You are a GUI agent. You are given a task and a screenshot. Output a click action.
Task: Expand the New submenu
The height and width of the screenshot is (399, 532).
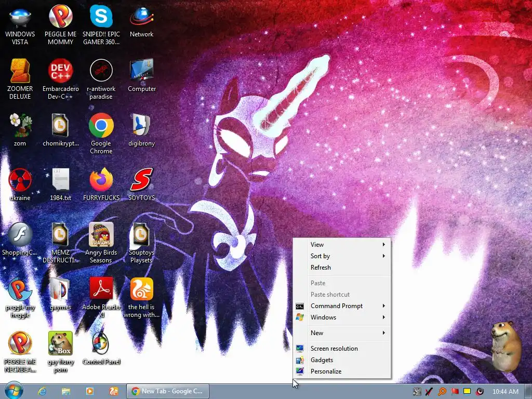point(342,333)
